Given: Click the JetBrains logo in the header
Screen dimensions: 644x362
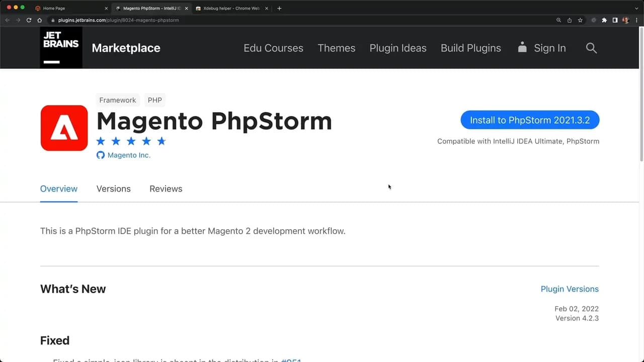Looking at the screenshot, I should (61, 47).
